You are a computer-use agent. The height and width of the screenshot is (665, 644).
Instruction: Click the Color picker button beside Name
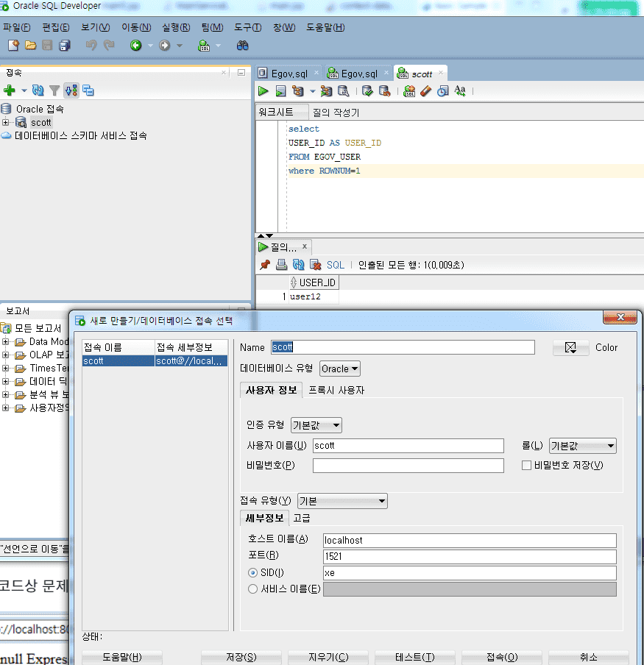pyautogui.click(x=570, y=348)
